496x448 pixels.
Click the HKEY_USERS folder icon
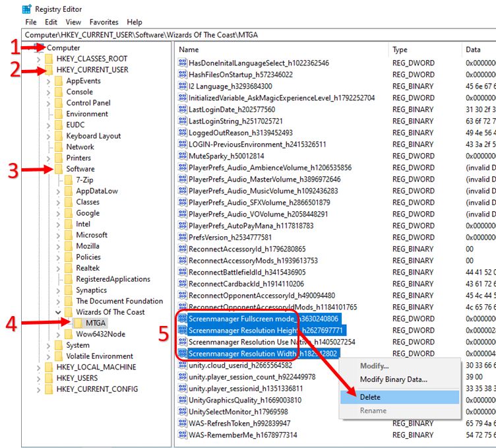pyautogui.click(x=49, y=378)
